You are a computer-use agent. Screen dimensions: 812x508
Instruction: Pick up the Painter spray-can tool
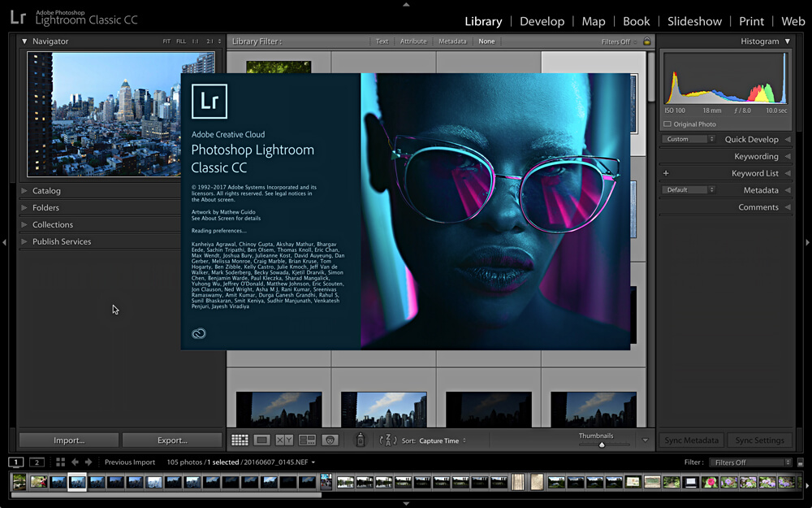pos(360,440)
